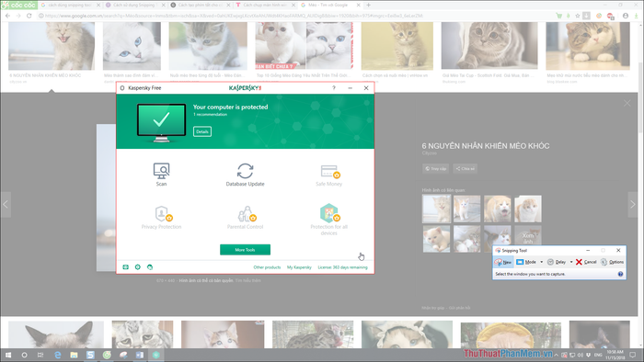644x362 pixels.
Task: Open Protection for all devices icon
Action: (329, 213)
